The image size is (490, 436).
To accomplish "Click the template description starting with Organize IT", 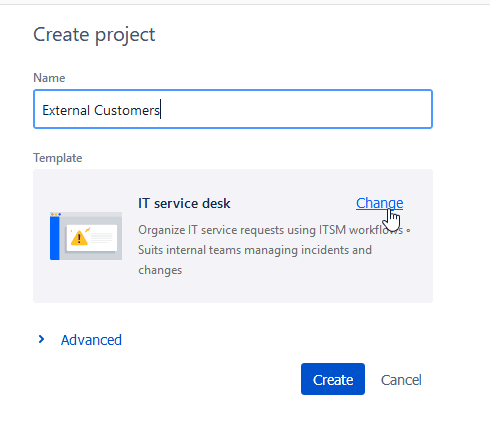I will click(x=274, y=250).
